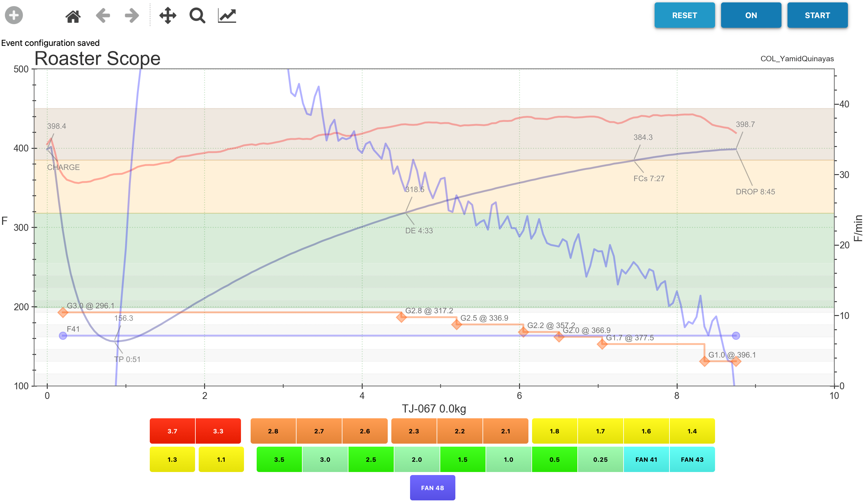Image resolution: width=863 pixels, height=504 pixels.
Task: Click the back arrow icon
Action: coord(103,16)
